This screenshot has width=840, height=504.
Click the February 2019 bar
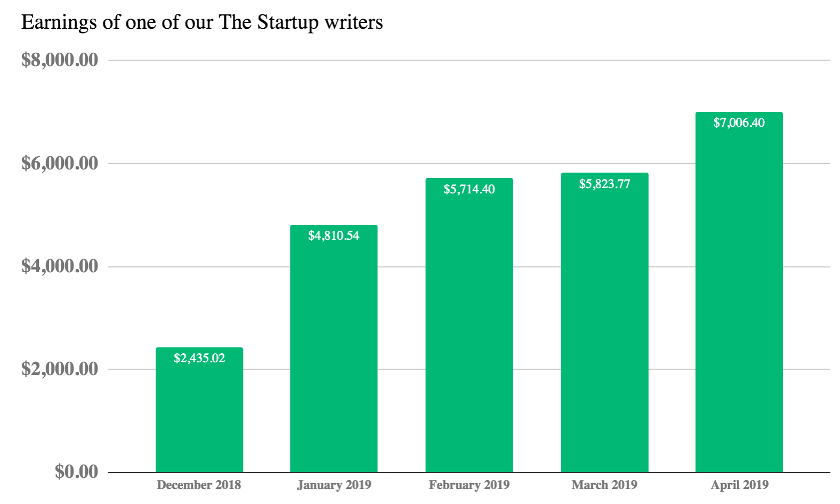point(469,325)
